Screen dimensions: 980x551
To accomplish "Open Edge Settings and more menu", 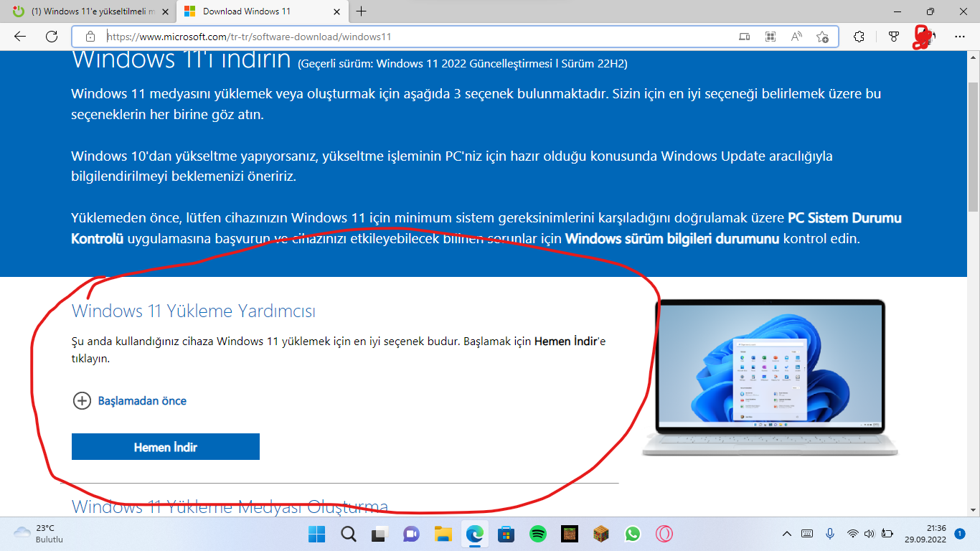I will [x=960, y=37].
